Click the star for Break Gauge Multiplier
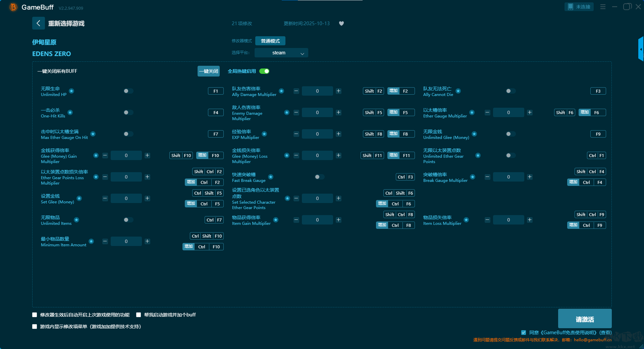Image resolution: width=644 pixels, height=349 pixels. [x=473, y=177]
